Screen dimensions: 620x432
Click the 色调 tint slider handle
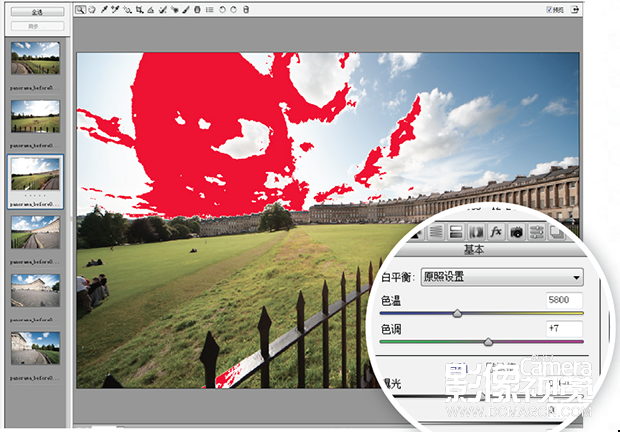click(488, 341)
